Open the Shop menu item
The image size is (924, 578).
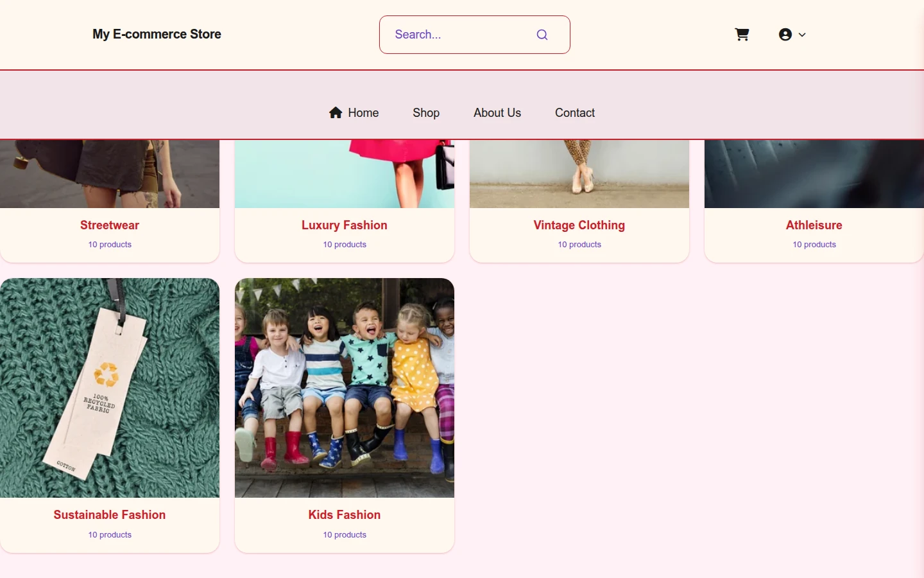point(426,112)
